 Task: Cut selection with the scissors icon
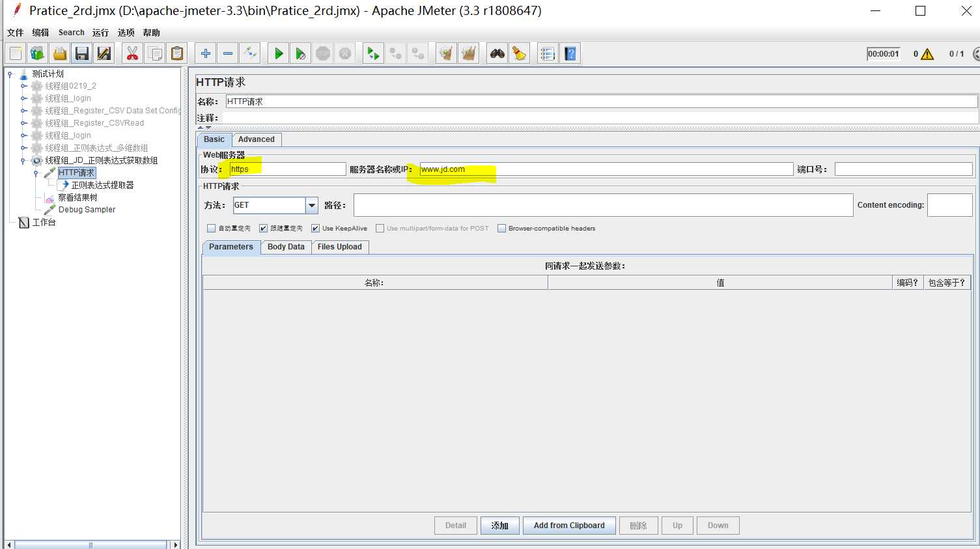click(132, 53)
